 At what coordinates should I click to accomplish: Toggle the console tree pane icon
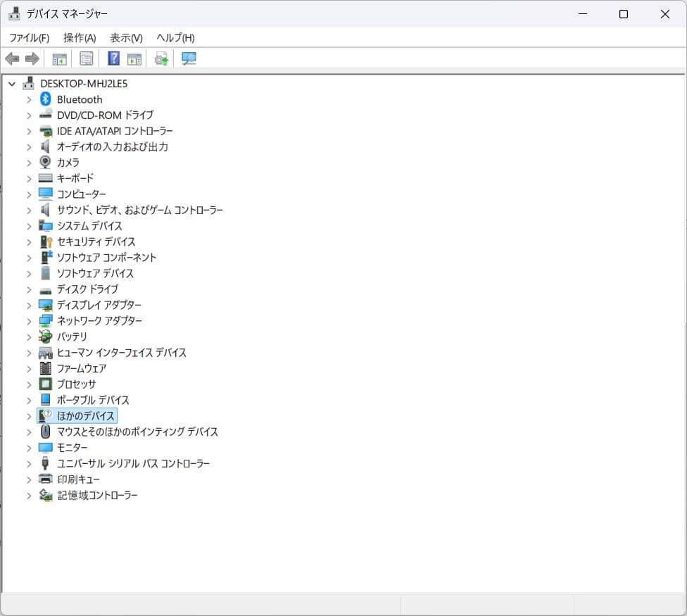pos(60,58)
